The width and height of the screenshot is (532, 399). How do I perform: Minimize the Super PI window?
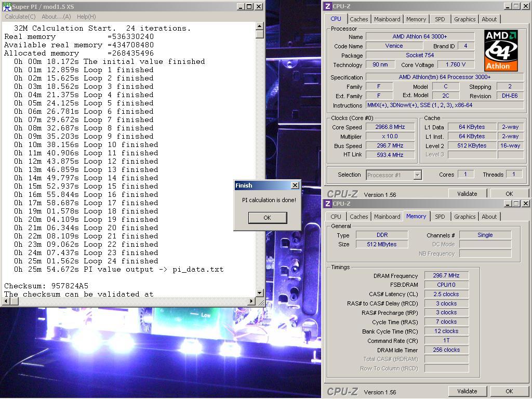pos(240,6)
